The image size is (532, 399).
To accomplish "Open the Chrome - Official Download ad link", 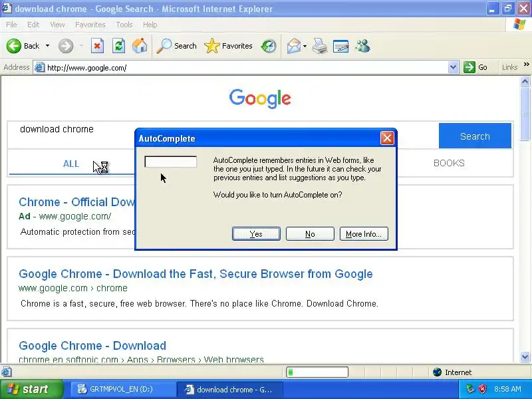I will [x=77, y=202].
